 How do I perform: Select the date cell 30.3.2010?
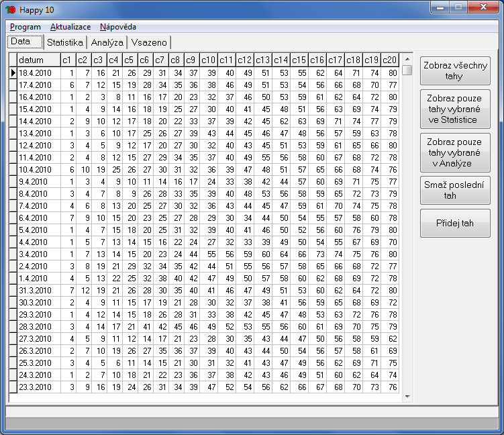[39, 303]
